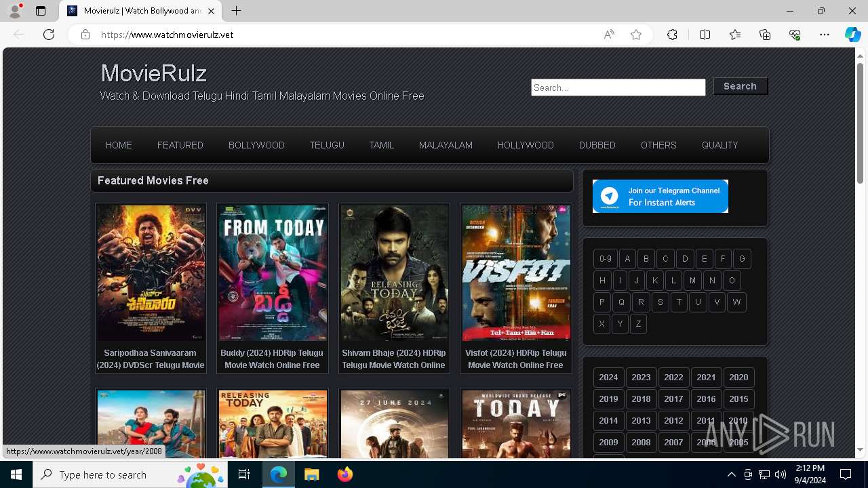Open Collections icon in toolbar
The height and width of the screenshot is (488, 868).
coord(765,35)
